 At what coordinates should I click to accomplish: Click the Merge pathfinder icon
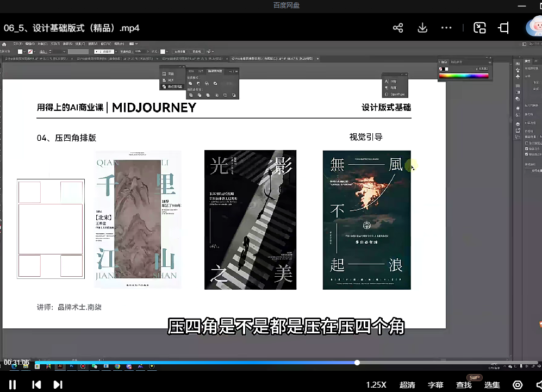208,95
